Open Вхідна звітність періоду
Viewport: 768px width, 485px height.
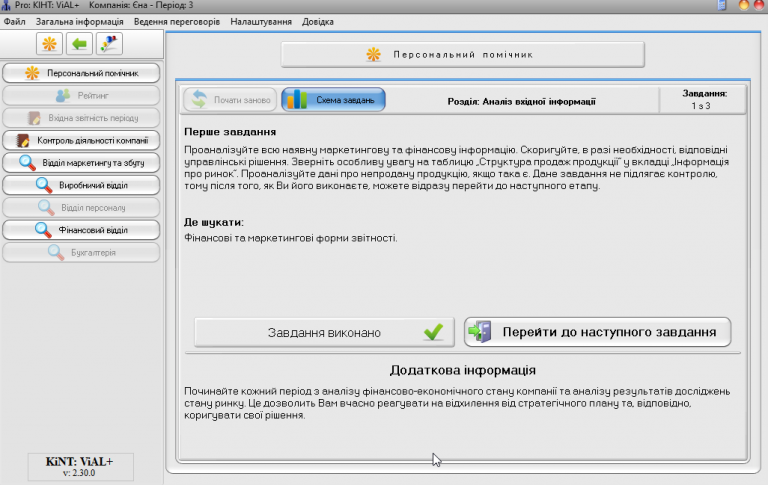click(x=81, y=118)
